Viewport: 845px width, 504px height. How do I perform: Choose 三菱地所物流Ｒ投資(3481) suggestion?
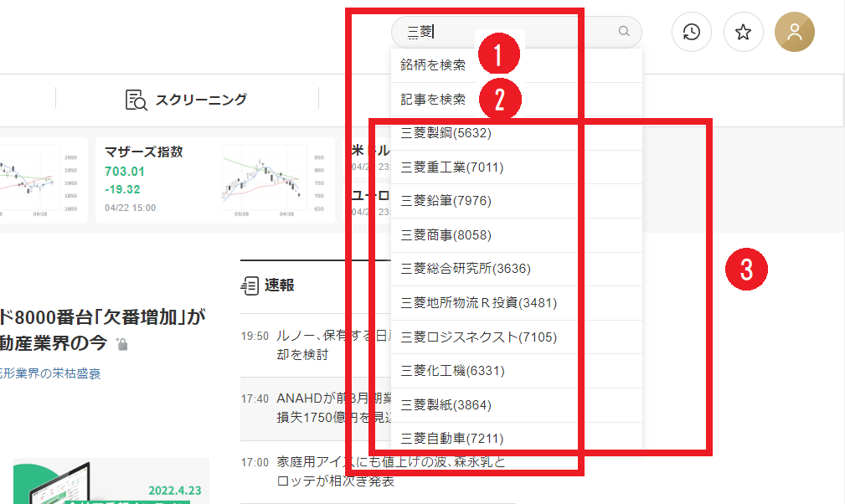[x=516, y=303]
